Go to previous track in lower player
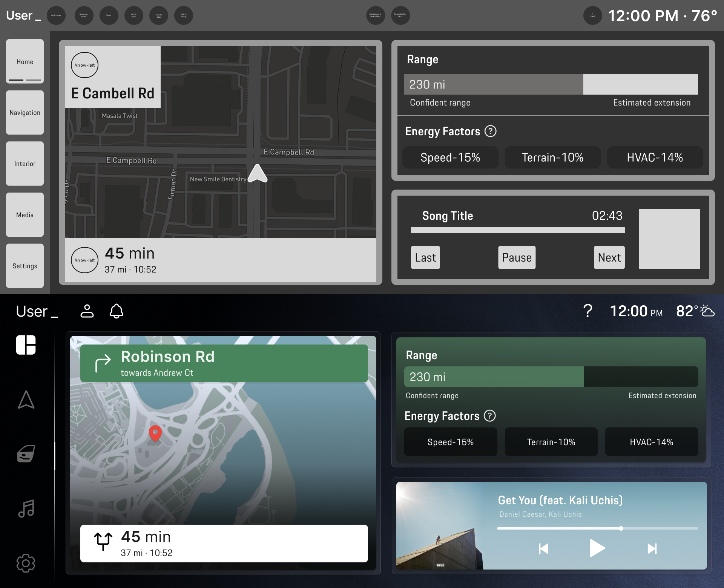 pos(543,548)
